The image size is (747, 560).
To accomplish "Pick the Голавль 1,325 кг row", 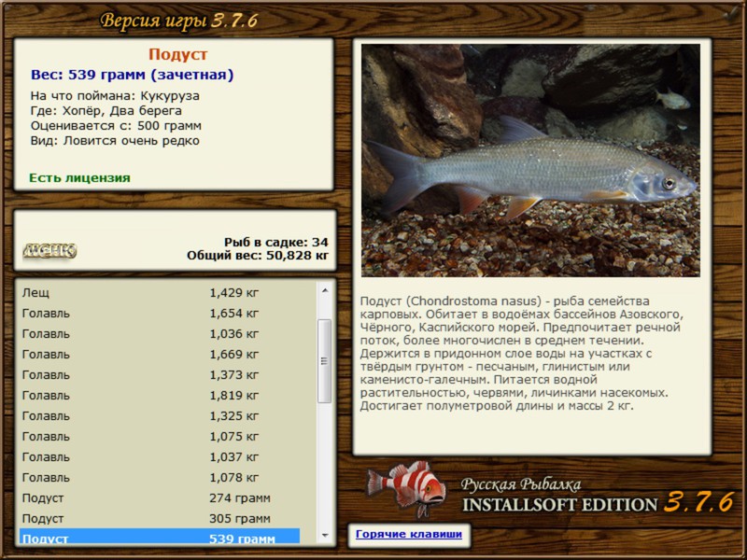I will (159, 416).
